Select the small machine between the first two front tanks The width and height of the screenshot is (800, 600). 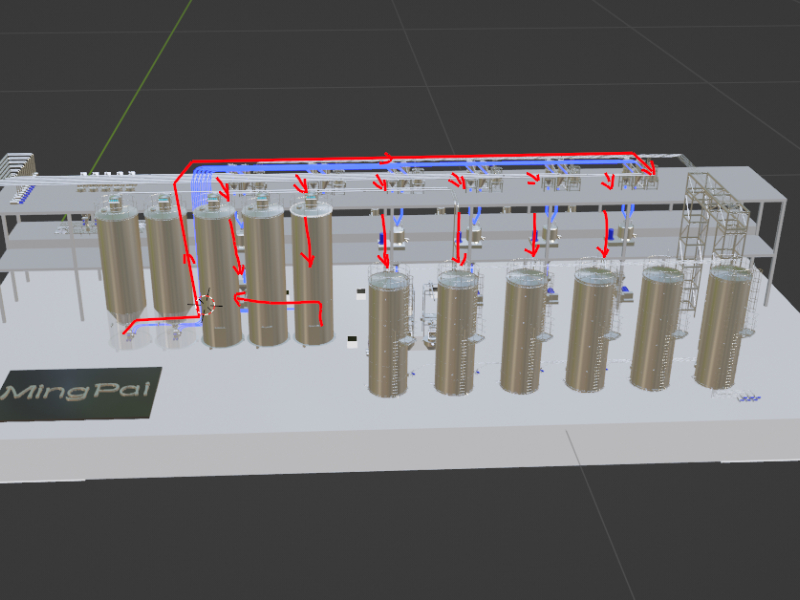430,318
